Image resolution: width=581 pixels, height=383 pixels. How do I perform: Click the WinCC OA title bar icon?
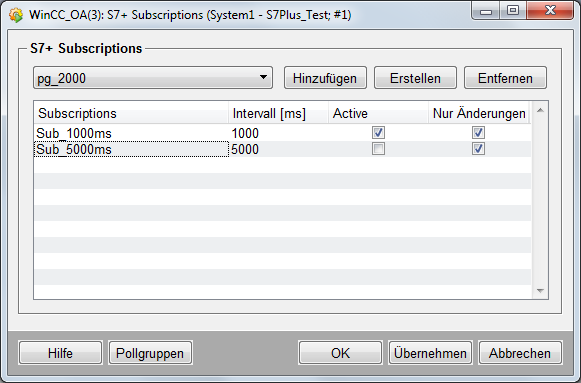pyautogui.click(x=16, y=15)
